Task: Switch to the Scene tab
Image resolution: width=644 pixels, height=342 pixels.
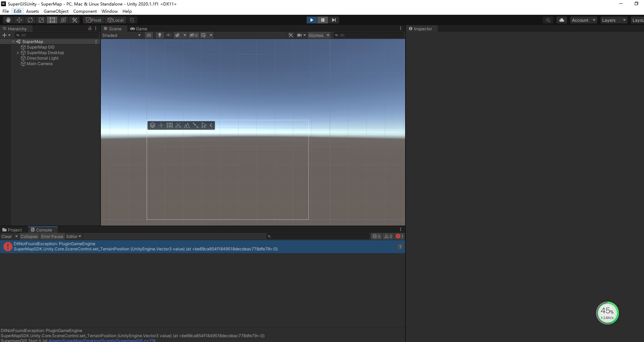Action: [113, 29]
